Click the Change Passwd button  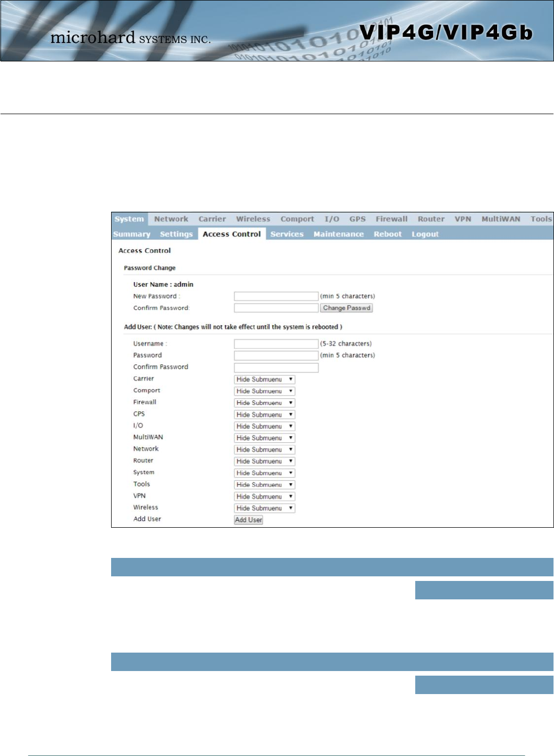(x=347, y=308)
